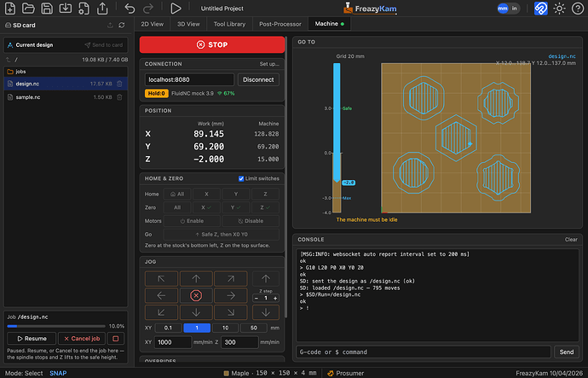Click Prosumer label in status bar
The image size is (588, 378).
point(345,373)
